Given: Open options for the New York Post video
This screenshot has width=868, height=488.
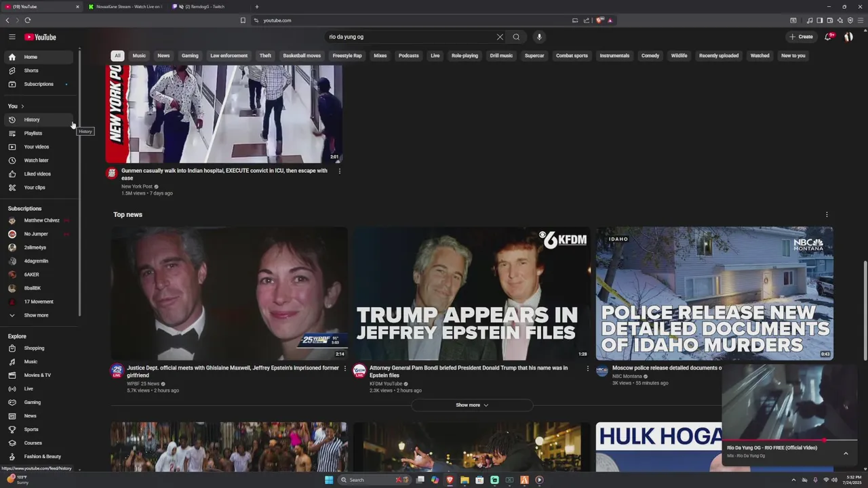Looking at the screenshot, I should tap(340, 171).
